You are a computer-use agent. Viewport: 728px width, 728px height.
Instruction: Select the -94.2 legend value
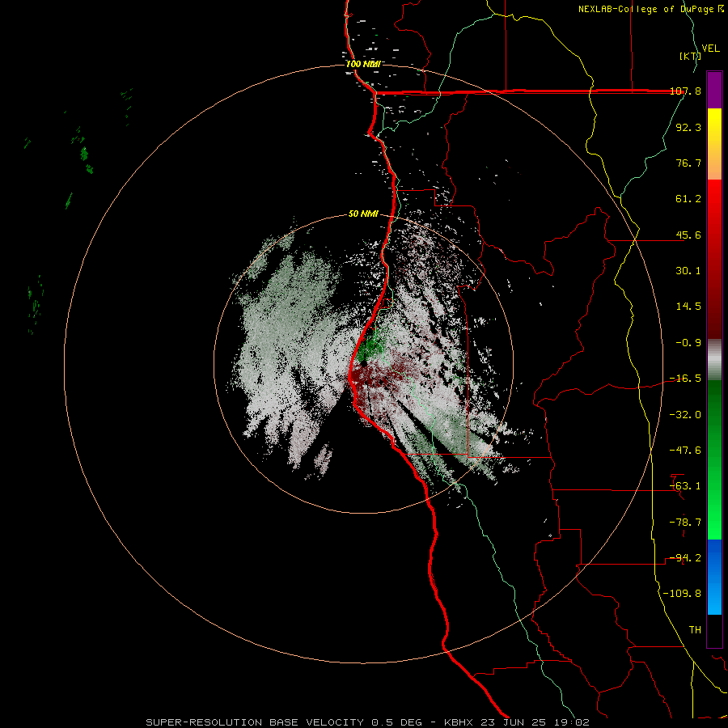[685, 558]
